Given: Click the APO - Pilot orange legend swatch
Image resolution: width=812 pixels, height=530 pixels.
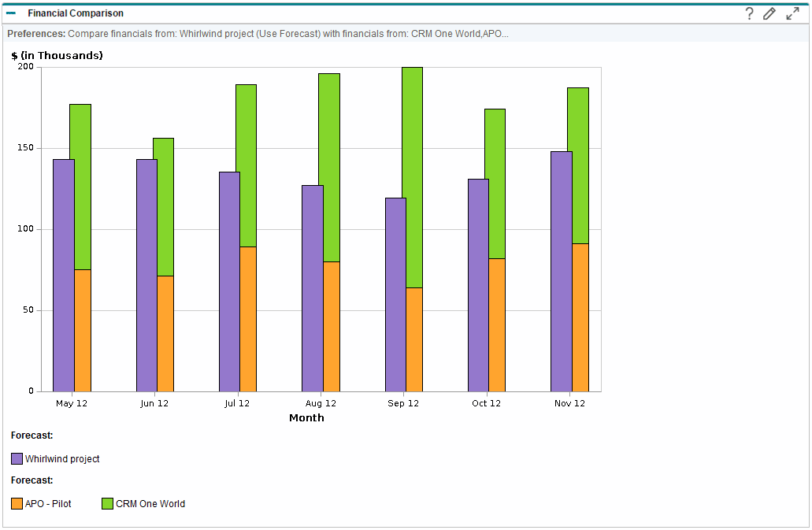Looking at the screenshot, I should pyautogui.click(x=17, y=504).
